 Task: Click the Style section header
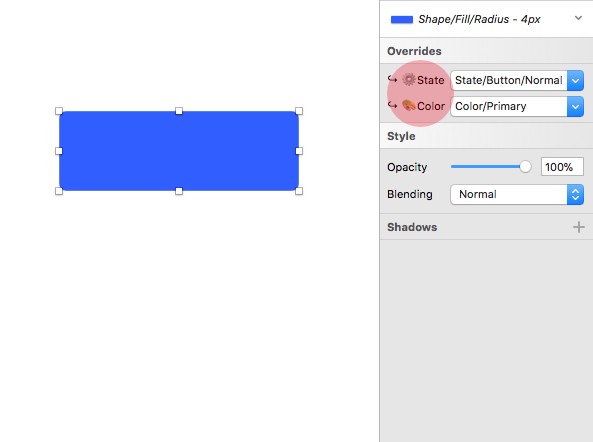coord(401,136)
